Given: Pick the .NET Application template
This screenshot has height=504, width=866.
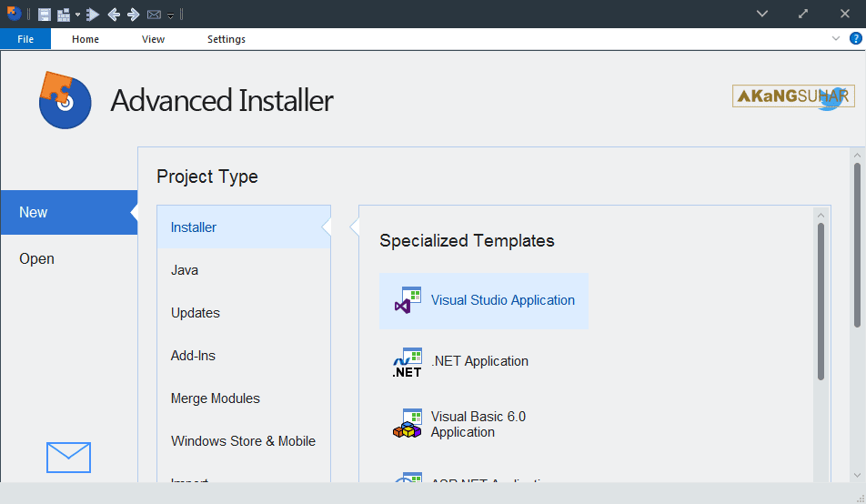Looking at the screenshot, I should pyautogui.click(x=479, y=361).
